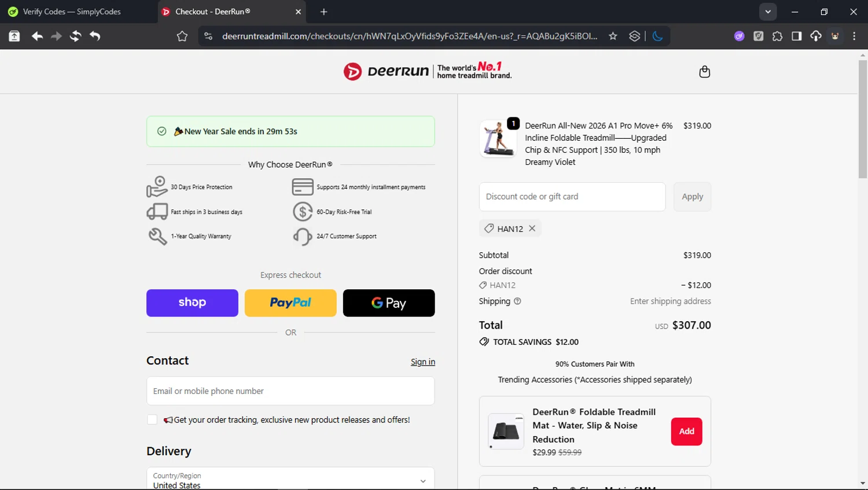Expand the Country/Region dropdown
The height and width of the screenshot is (490, 868).
422,481
